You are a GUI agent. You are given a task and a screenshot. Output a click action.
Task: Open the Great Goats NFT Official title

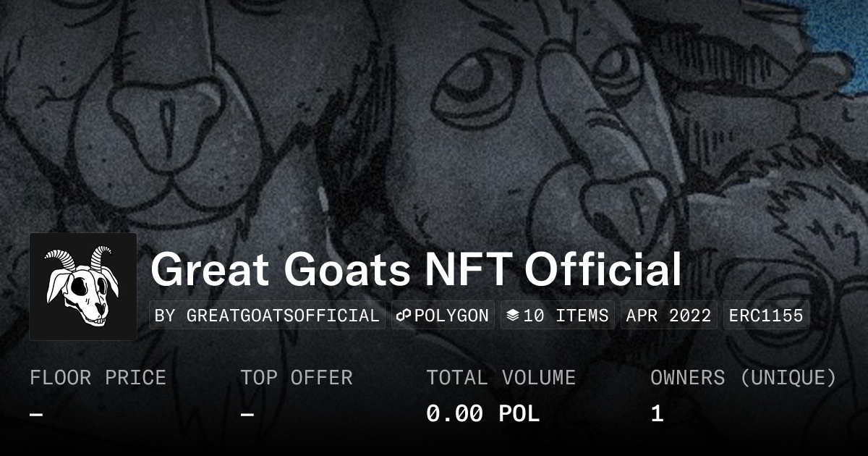pyautogui.click(x=416, y=270)
